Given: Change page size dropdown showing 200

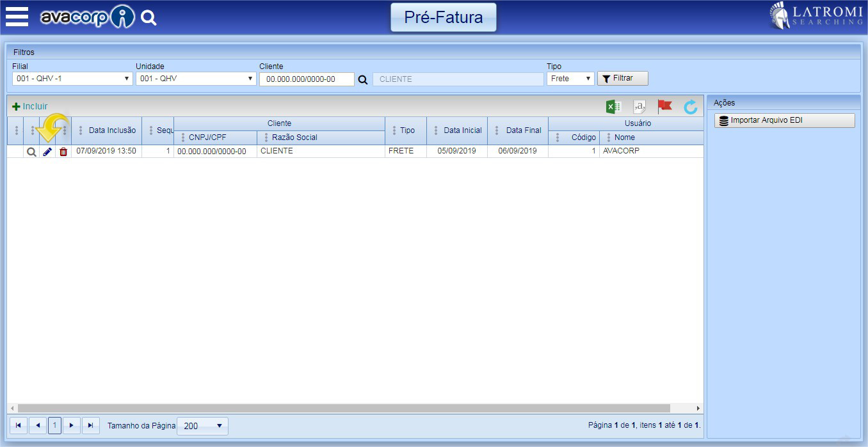Looking at the screenshot, I should click(x=202, y=426).
